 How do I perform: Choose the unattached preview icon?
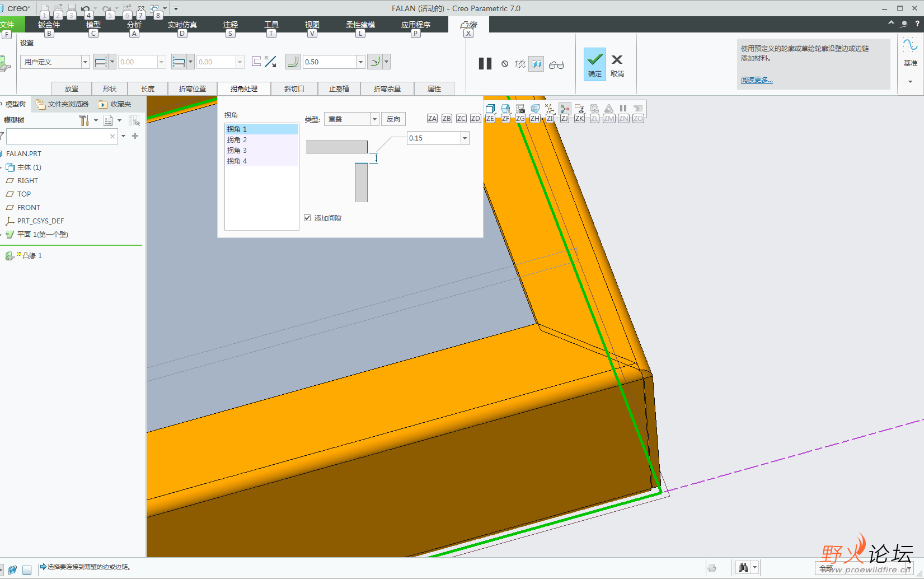coord(520,64)
